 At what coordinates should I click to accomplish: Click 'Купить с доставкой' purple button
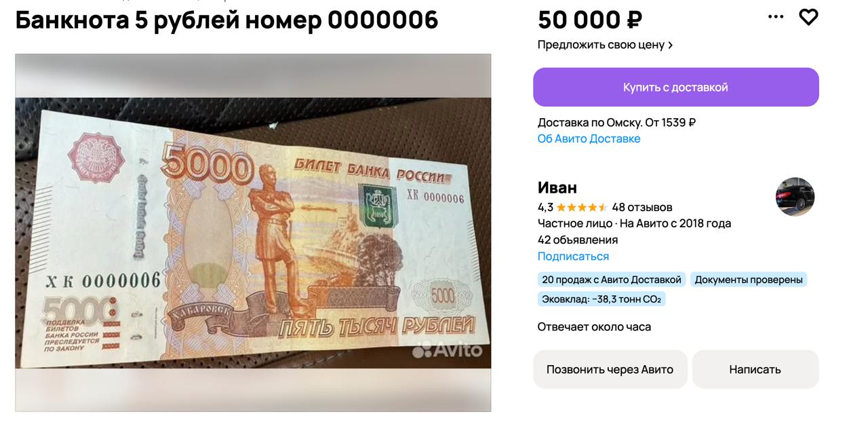click(x=676, y=87)
